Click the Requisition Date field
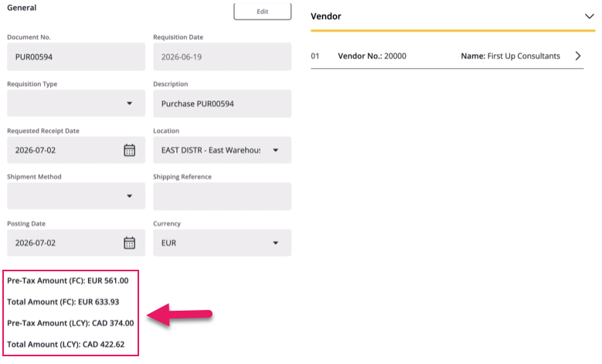602x364 pixels. [x=222, y=57]
